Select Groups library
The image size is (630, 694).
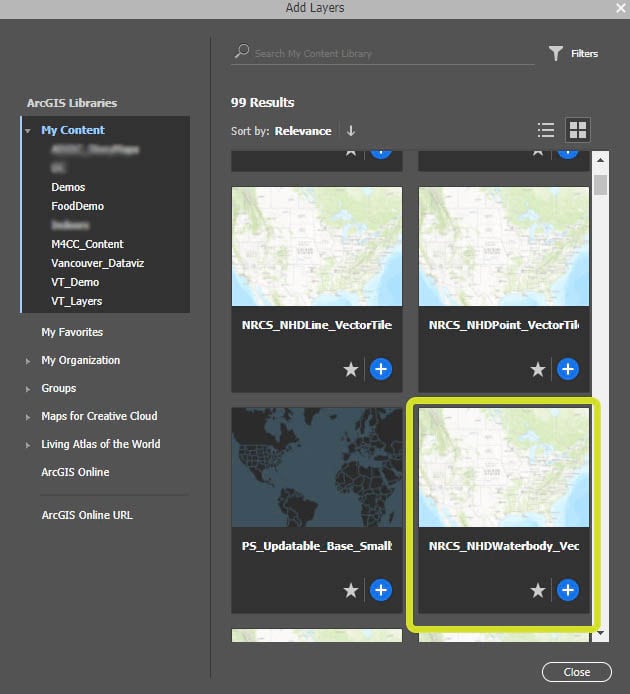pos(58,388)
